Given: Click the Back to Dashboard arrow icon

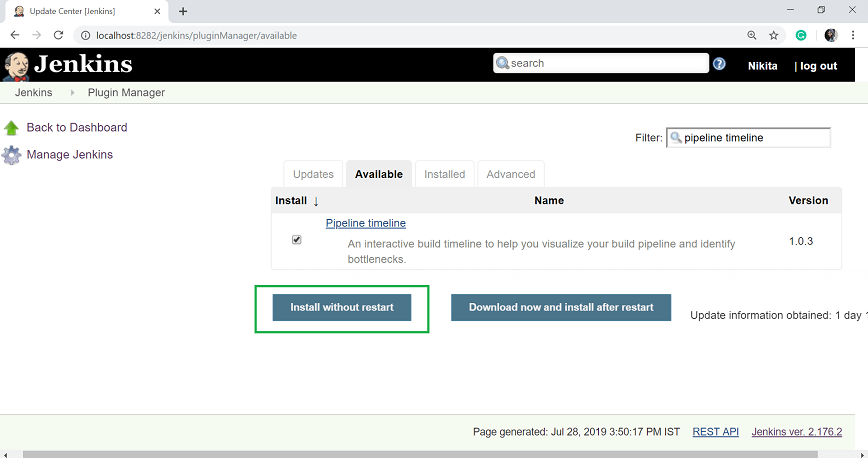Looking at the screenshot, I should pos(11,128).
